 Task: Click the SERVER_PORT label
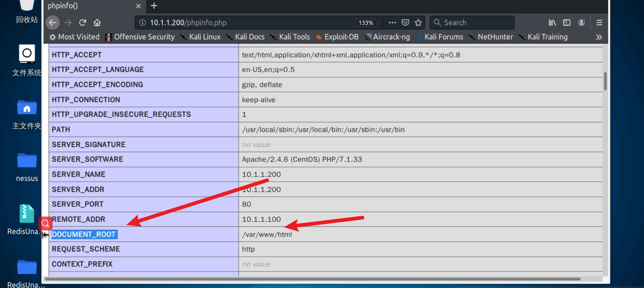coord(77,204)
